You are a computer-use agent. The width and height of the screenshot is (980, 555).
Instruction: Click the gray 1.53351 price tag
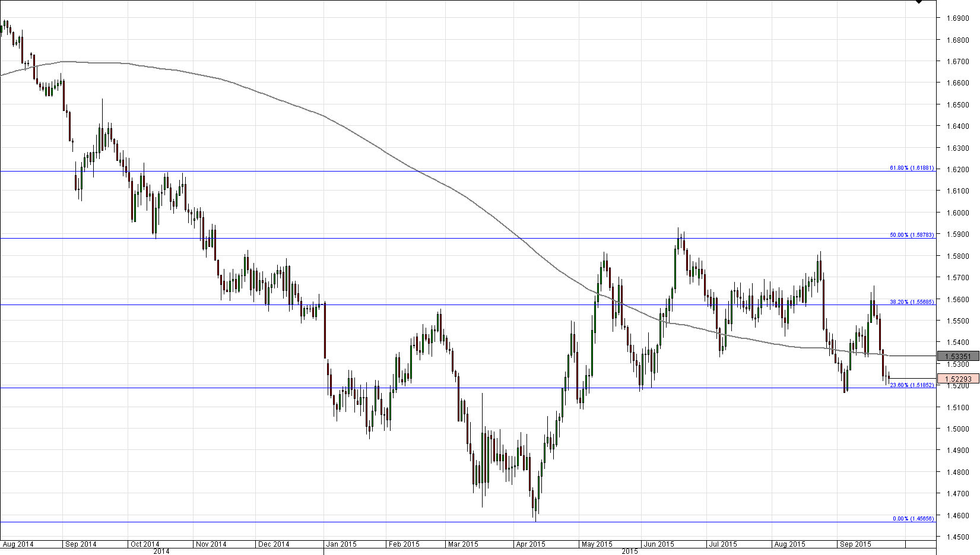[958, 356]
